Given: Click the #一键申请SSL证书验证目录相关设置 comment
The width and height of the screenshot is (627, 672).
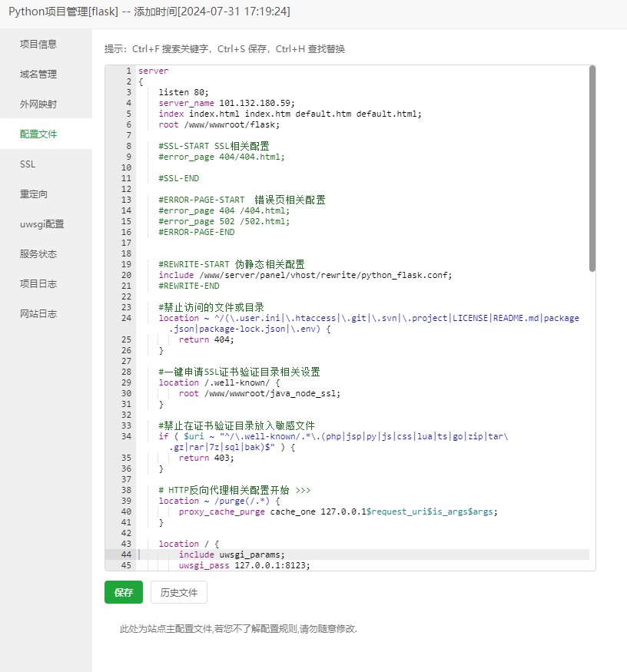Looking at the screenshot, I should click(x=239, y=372).
